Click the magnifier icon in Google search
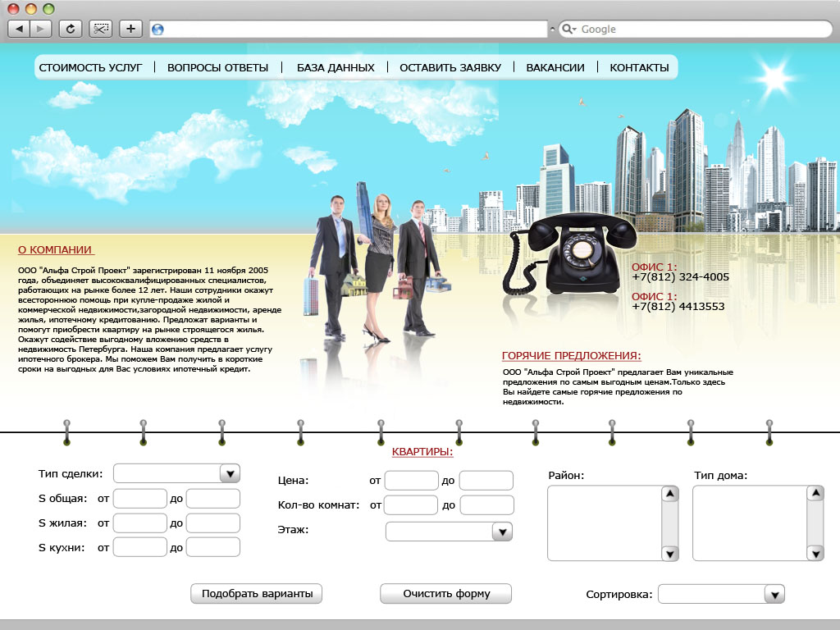 568,29
